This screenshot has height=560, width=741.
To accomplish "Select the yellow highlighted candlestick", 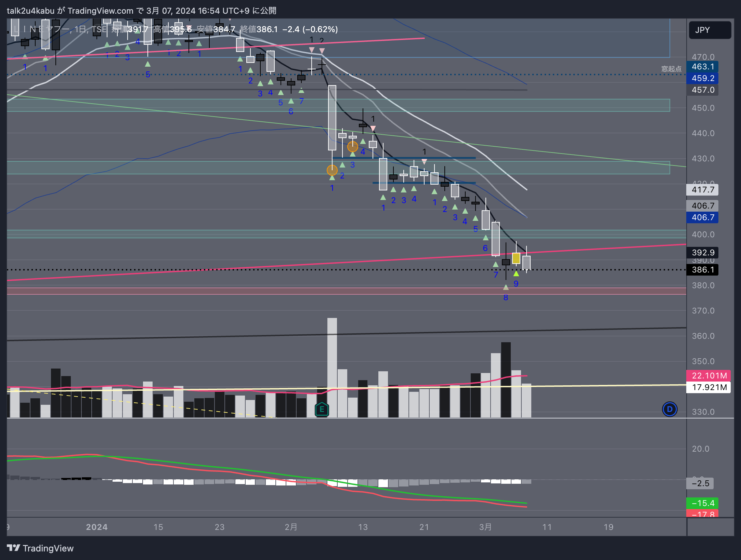I will click(x=516, y=258).
